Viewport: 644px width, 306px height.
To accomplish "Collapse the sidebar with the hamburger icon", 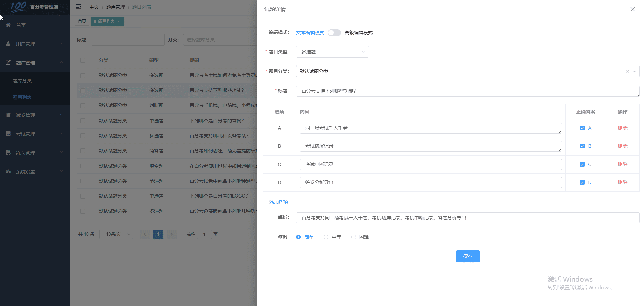I will click(x=78, y=7).
